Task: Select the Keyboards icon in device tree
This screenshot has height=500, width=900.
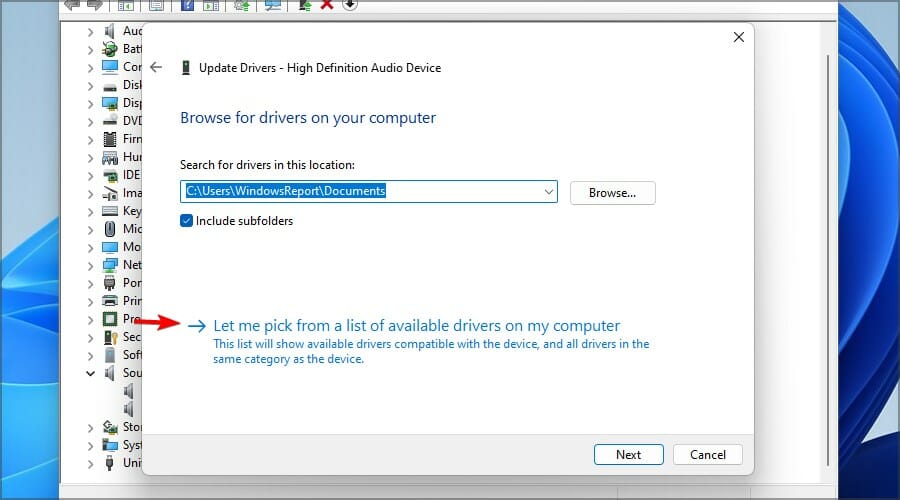Action: [x=110, y=211]
